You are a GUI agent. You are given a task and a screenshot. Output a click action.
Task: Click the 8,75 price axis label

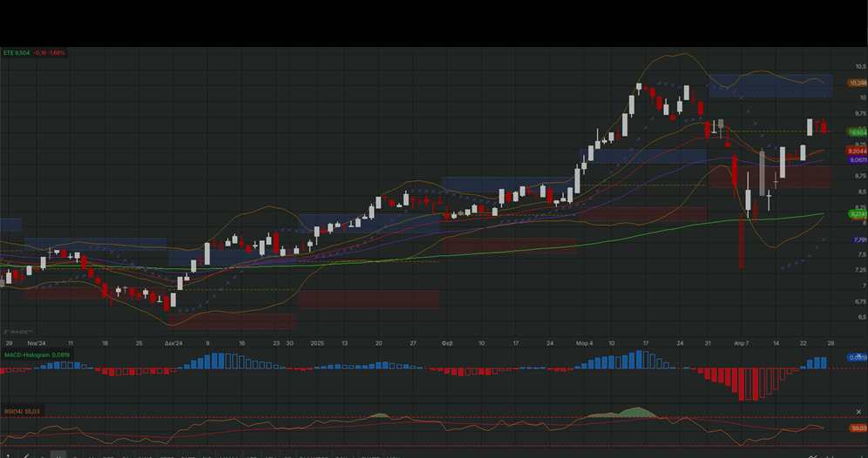[860, 176]
